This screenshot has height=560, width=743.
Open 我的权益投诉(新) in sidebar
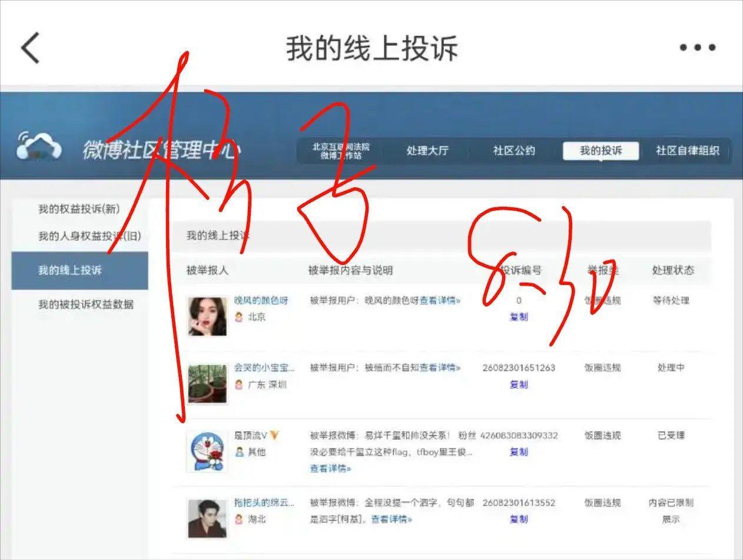click(x=79, y=209)
